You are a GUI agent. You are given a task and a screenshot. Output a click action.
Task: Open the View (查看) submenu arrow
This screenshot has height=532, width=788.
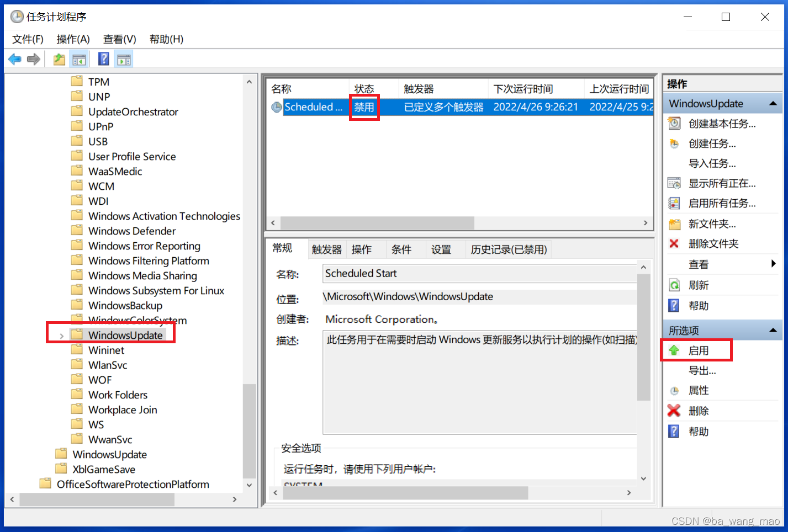coord(774,264)
